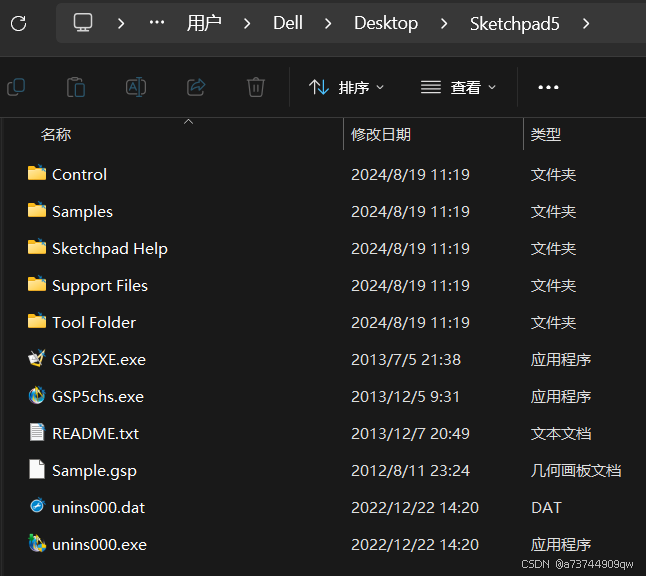Click the modified date of unins000.exe row
The height and width of the screenshot is (576, 646).
[415, 545]
